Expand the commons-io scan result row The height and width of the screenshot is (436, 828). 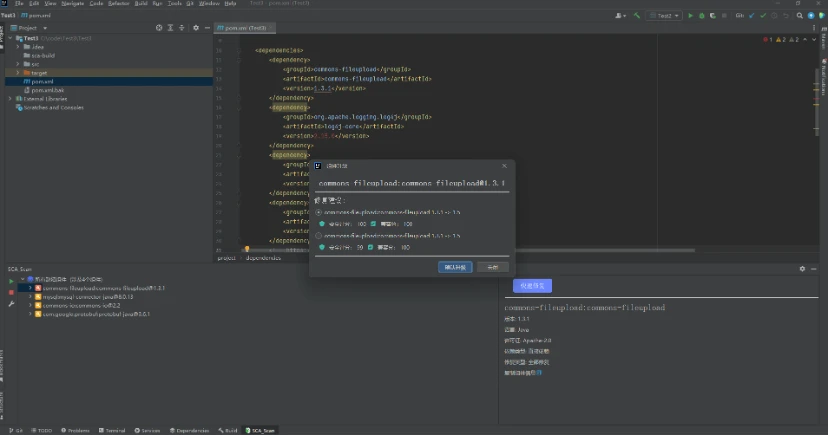pos(30,305)
